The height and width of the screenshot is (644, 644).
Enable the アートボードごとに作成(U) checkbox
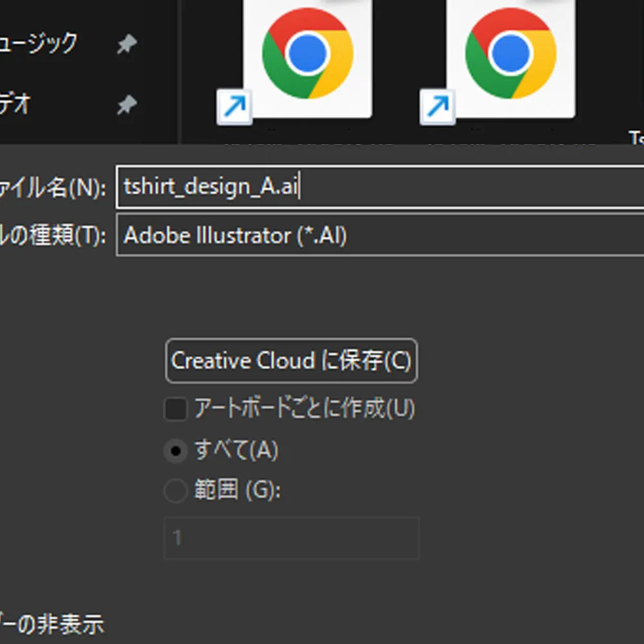(175, 408)
